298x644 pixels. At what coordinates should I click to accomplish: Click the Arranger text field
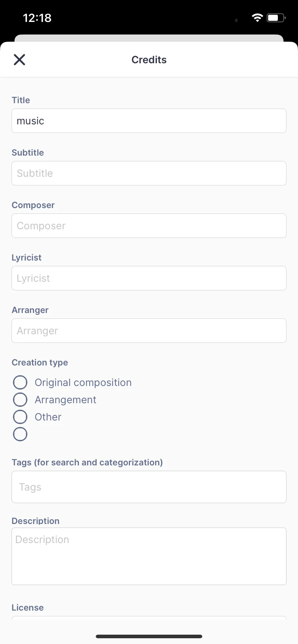149,331
